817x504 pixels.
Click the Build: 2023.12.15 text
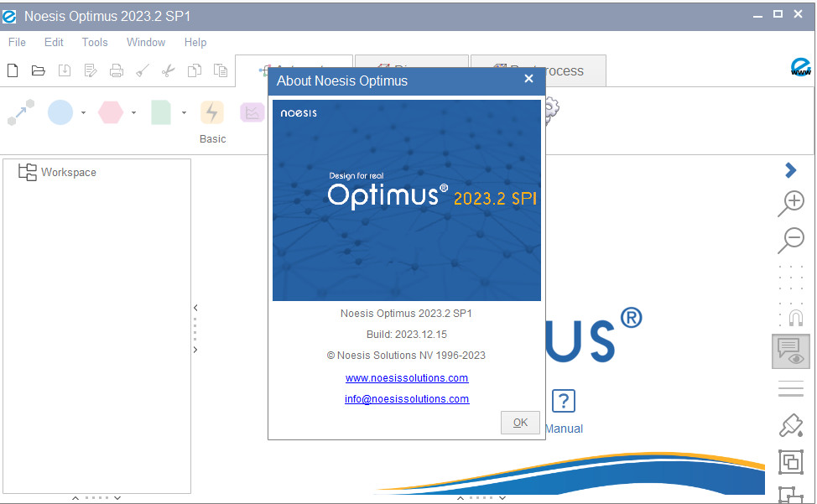point(407,335)
